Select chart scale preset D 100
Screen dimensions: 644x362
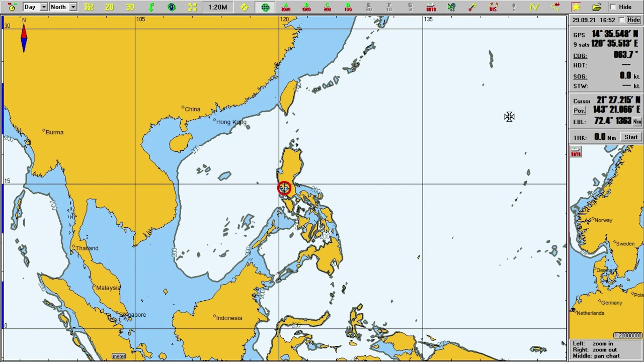(x=348, y=7)
